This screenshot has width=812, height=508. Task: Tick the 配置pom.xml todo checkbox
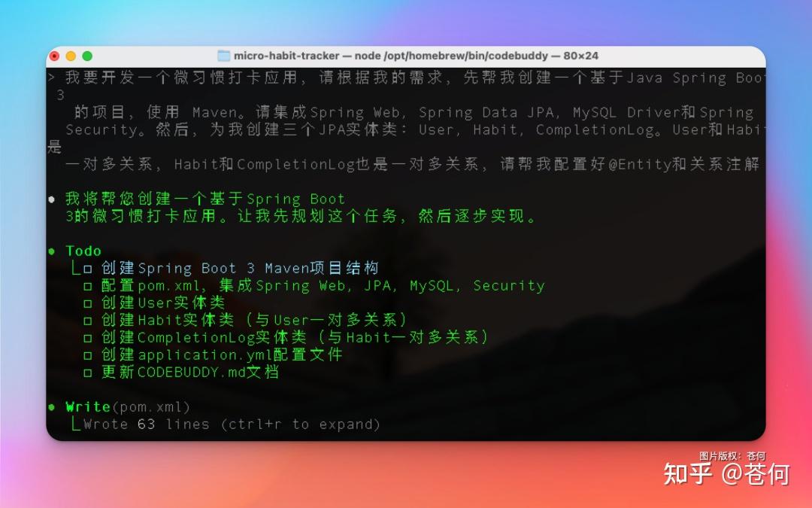[88, 286]
